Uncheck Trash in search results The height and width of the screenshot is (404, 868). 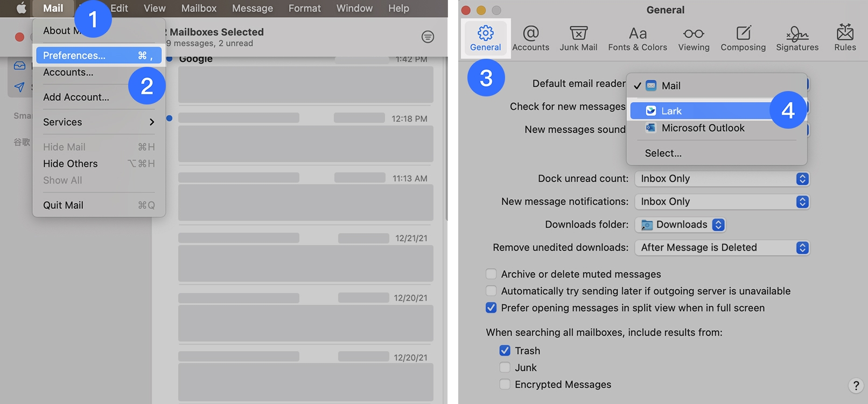point(505,350)
